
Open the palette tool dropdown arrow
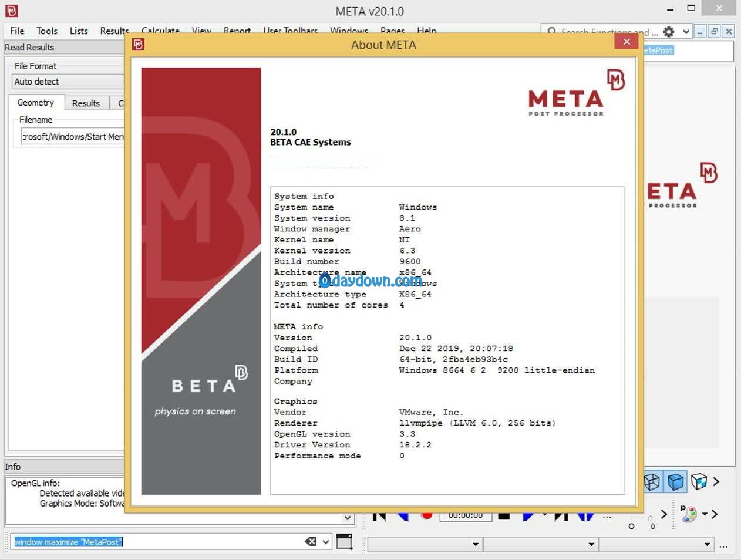point(705,514)
